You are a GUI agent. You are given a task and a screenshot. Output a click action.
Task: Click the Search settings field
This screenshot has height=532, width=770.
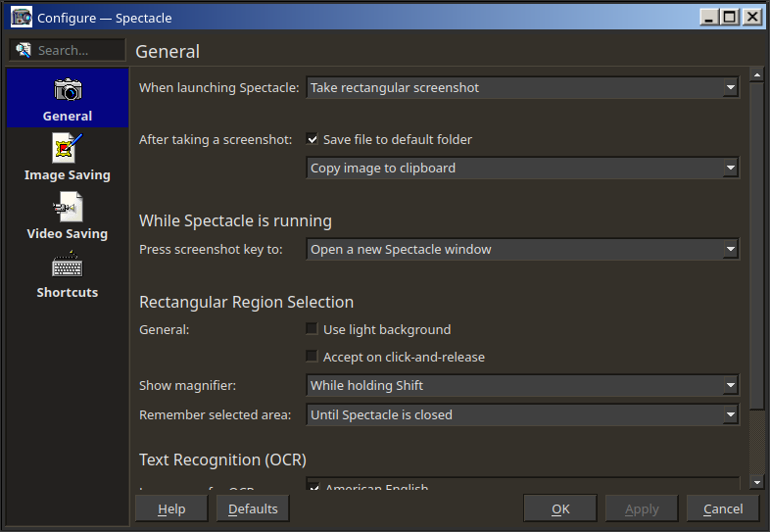[68, 50]
